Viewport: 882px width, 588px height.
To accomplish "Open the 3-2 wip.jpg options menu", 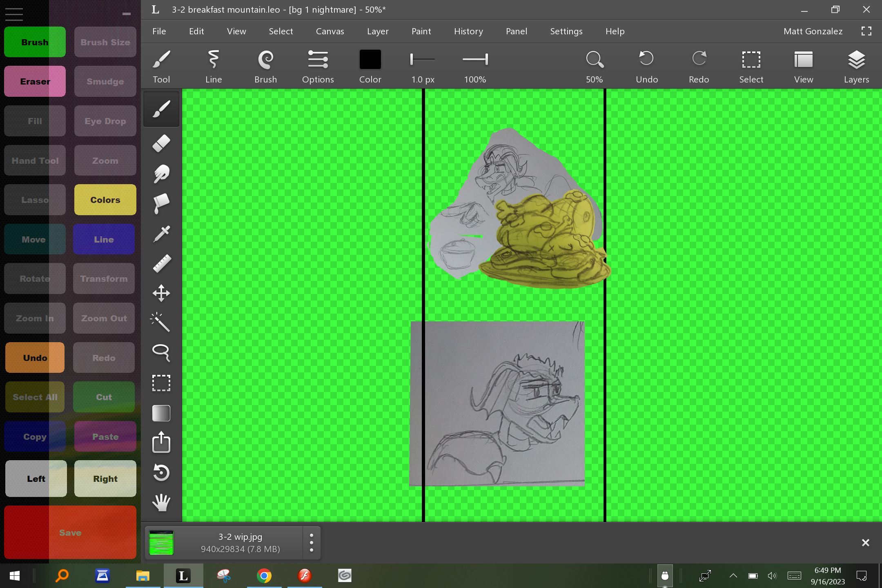I will point(311,543).
